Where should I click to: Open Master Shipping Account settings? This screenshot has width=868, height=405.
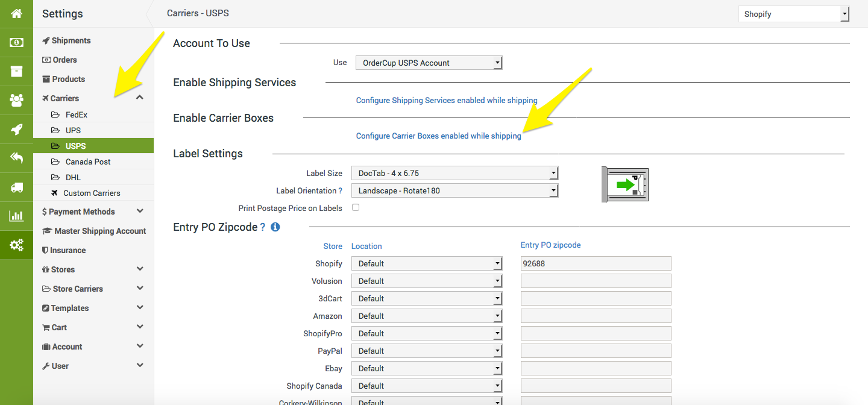pos(94,231)
